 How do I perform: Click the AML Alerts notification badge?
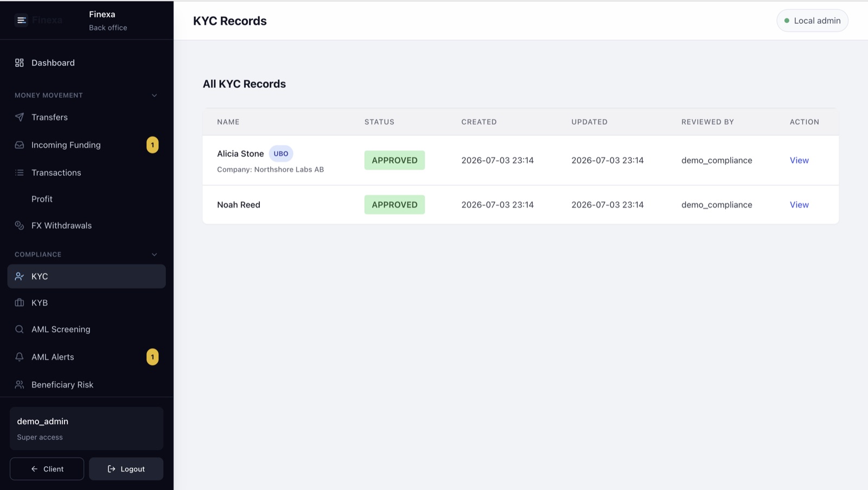pos(152,357)
